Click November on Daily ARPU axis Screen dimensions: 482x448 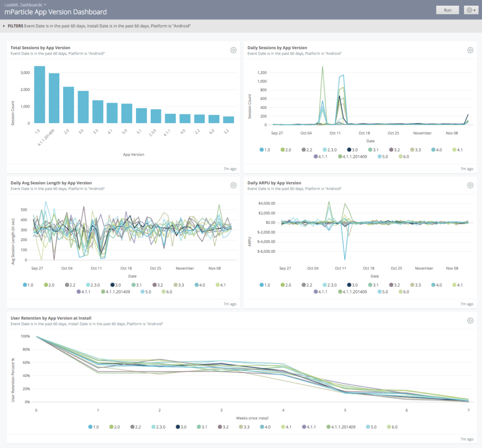point(424,268)
